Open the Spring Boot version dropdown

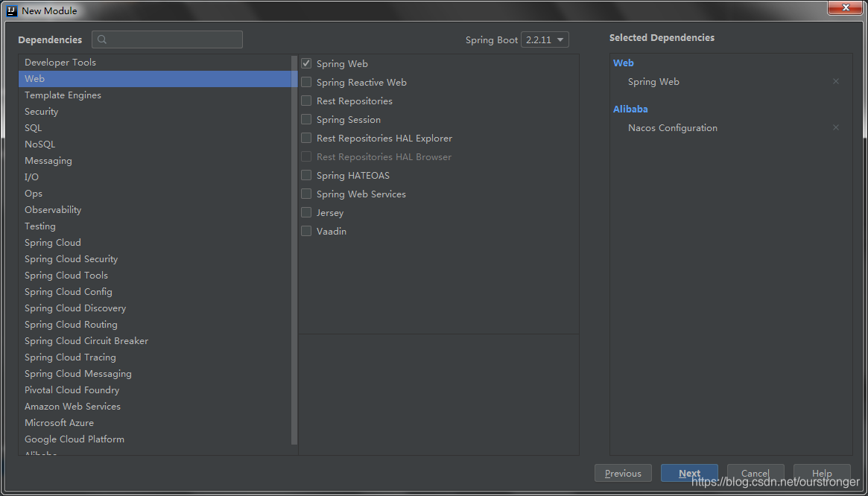[x=545, y=40]
